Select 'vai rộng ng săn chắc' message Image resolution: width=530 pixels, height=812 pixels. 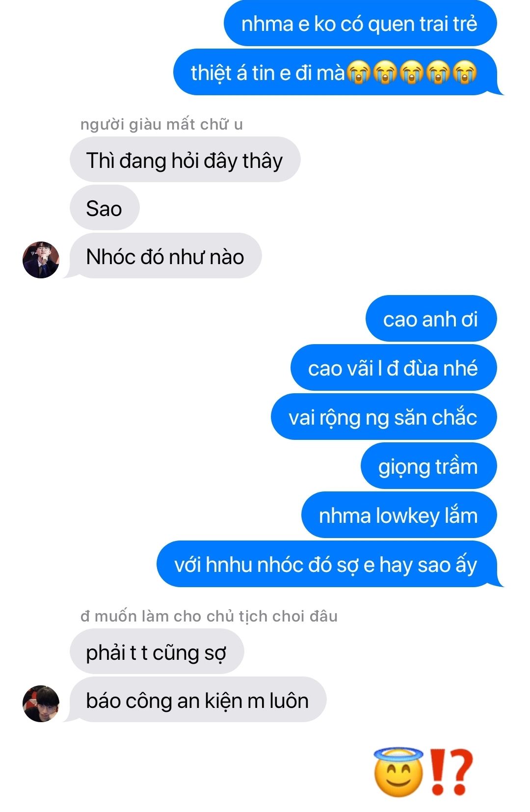[x=384, y=417]
